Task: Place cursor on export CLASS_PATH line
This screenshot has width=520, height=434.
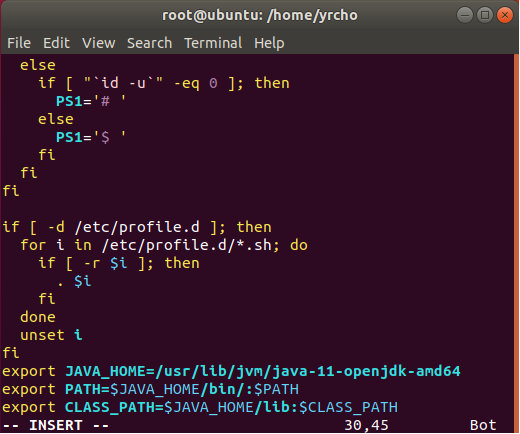Action: 200,407
